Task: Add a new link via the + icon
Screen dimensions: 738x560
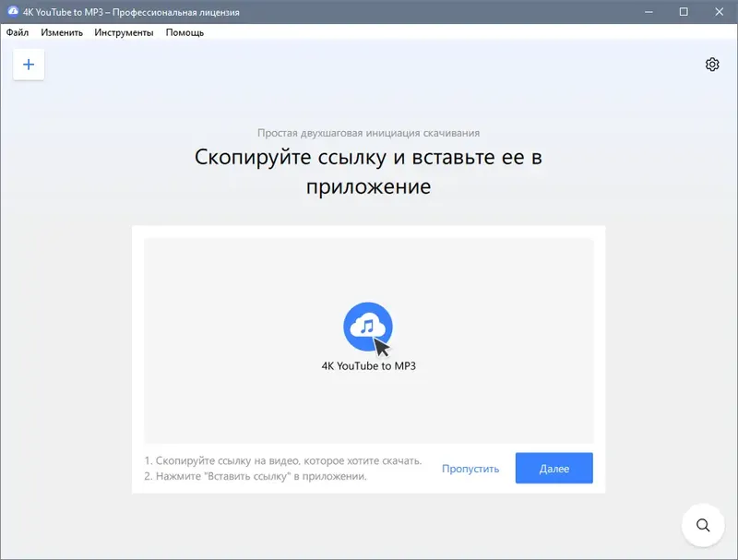Action: click(28, 64)
